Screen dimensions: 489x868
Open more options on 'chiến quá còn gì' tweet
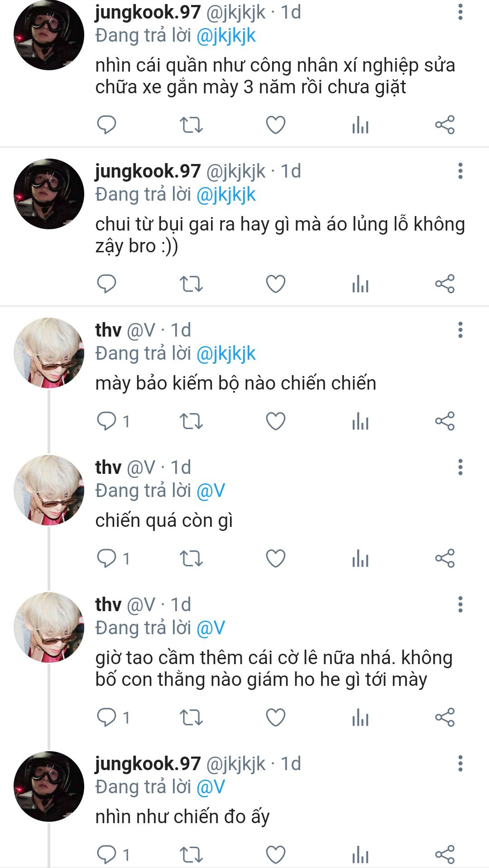click(460, 467)
